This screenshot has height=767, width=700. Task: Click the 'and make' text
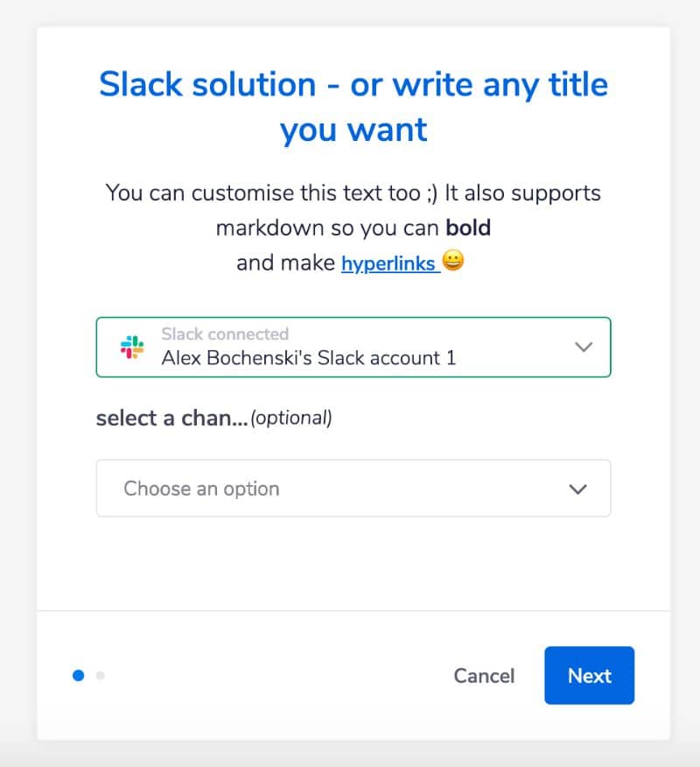[285, 264]
